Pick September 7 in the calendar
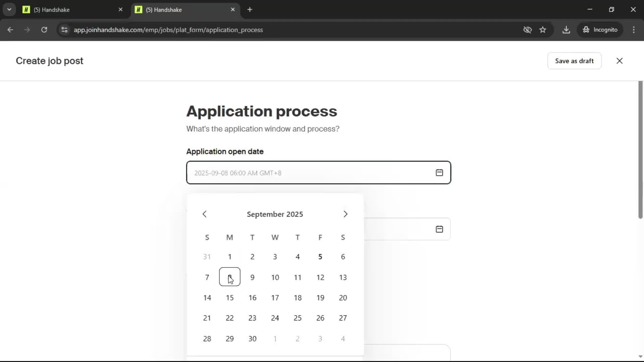 point(207,278)
